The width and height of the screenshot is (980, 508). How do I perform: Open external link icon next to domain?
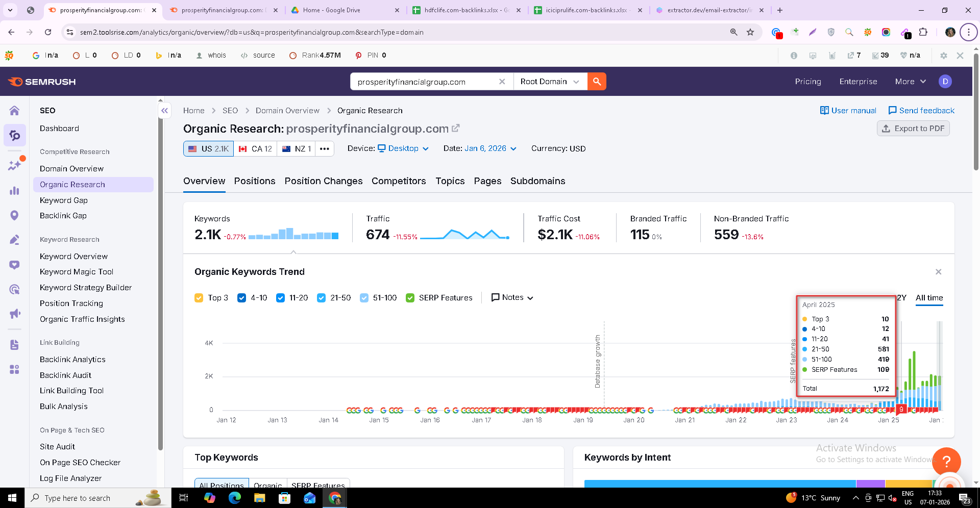(456, 128)
